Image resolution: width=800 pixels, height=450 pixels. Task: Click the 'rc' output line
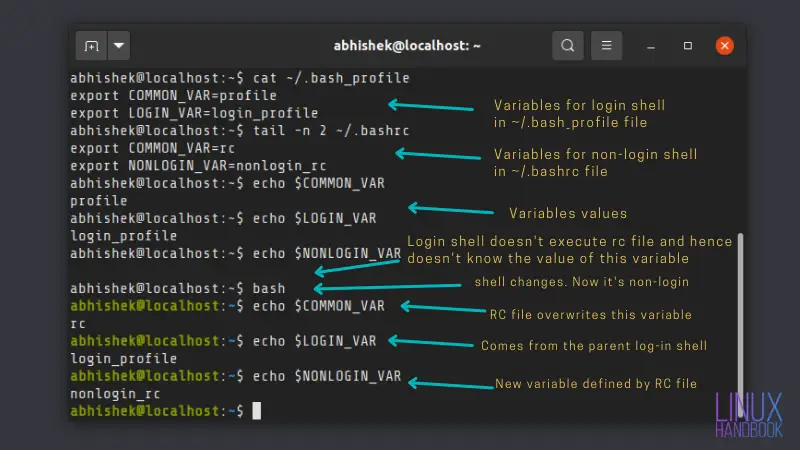point(78,323)
